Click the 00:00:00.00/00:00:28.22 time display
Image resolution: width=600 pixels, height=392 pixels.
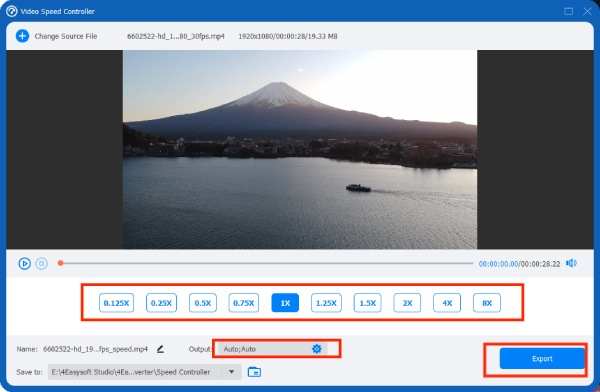pyautogui.click(x=519, y=264)
